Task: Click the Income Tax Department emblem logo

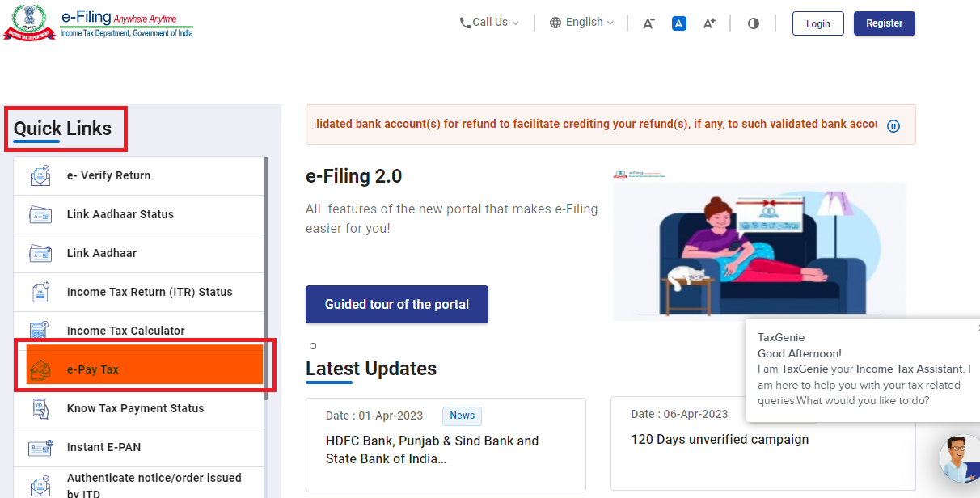Action: click(29, 22)
